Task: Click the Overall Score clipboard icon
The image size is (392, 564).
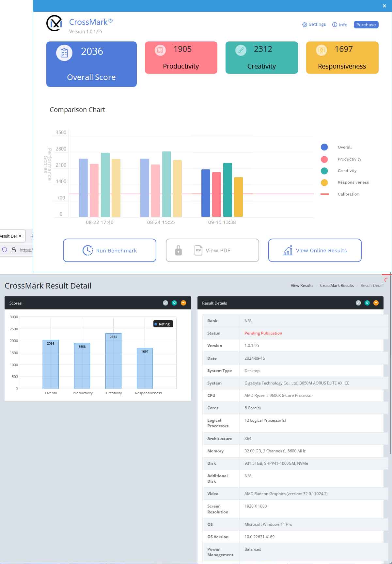Action: click(x=64, y=53)
